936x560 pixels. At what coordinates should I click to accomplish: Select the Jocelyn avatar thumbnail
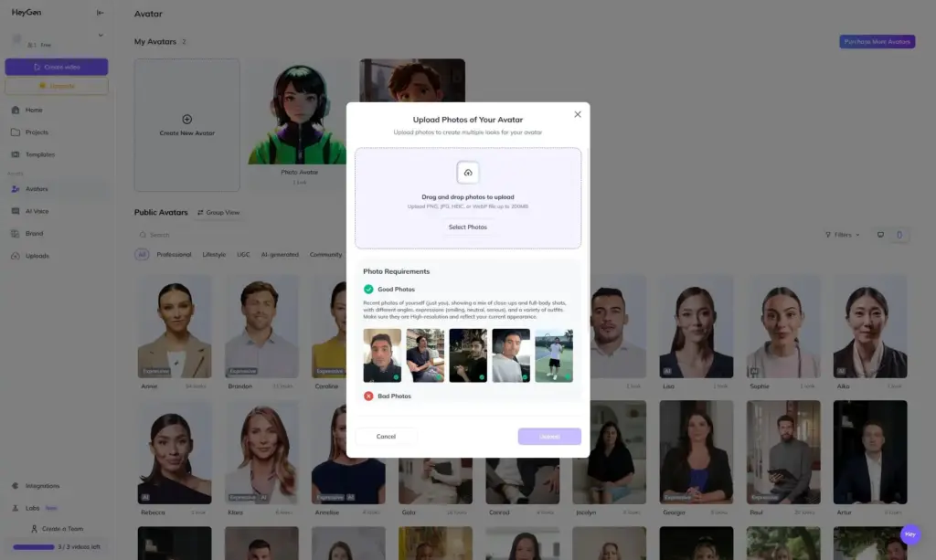[609, 452]
